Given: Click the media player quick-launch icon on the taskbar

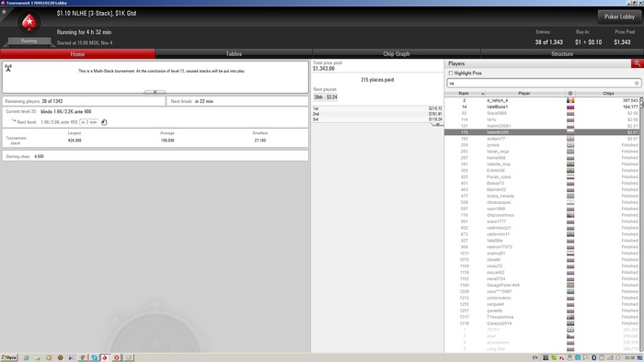Looking at the screenshot, I should (x=72, y=358).
